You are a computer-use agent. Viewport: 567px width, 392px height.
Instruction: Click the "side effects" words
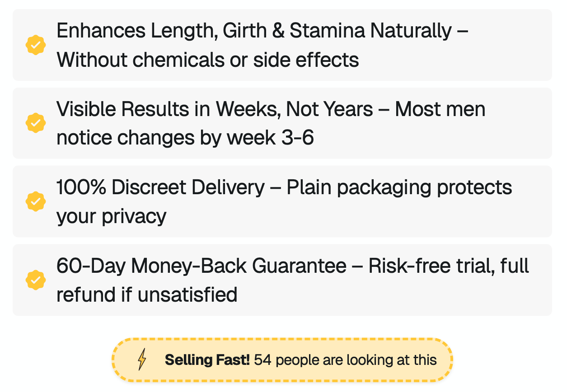306,60
